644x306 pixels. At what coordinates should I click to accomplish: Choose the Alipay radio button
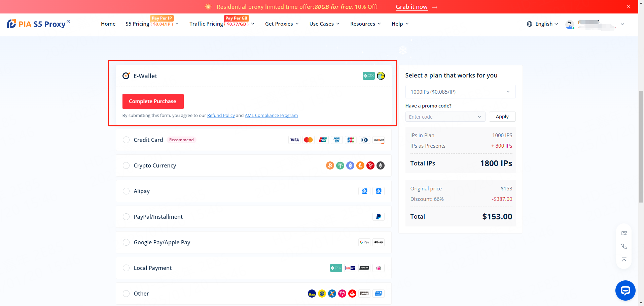pyautogui.click(x=126, y=191)
